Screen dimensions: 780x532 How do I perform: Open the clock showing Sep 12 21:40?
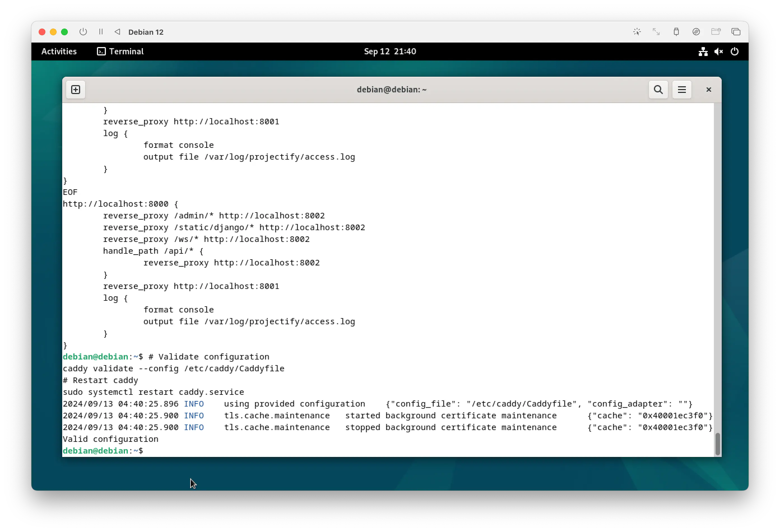[390, 51]
